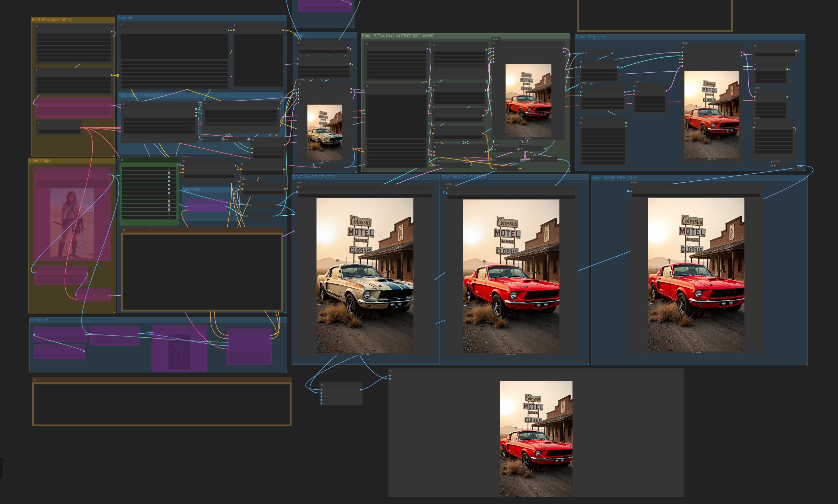Collapse the Stage 2 red car preview node
The image size is (838, 504).
495,43
